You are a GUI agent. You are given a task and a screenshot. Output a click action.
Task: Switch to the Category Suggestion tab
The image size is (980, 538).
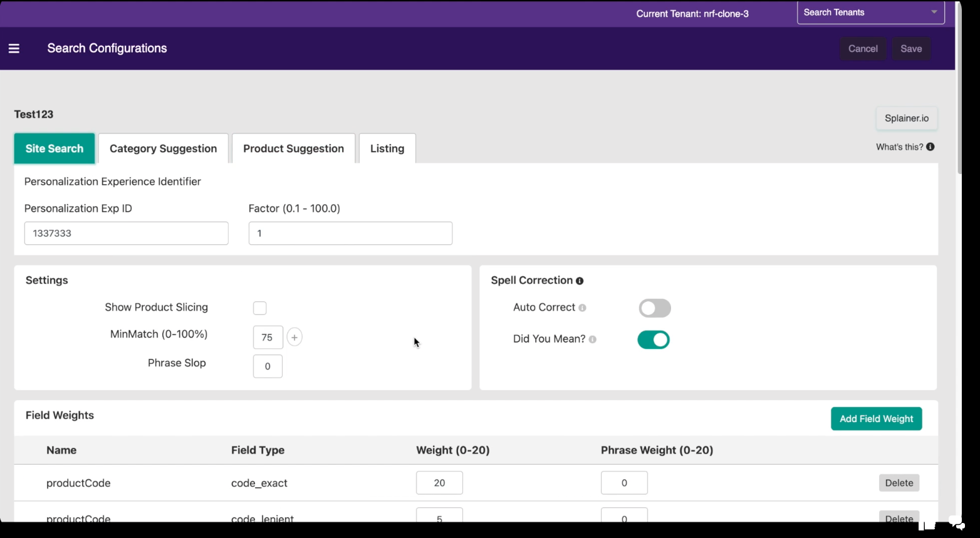[163, 148]
